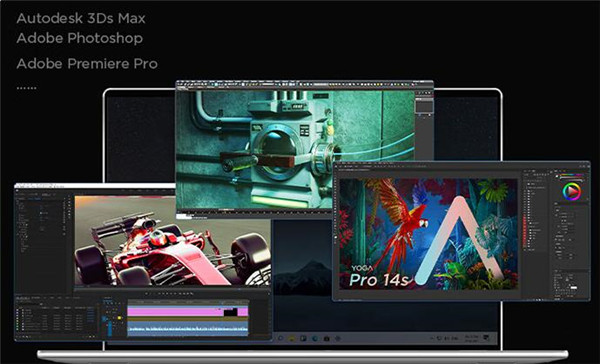Screen dimensions: 600x364
Task: Click the 'Pro 14s' text on Photoshop canvas
Action: 379,280
